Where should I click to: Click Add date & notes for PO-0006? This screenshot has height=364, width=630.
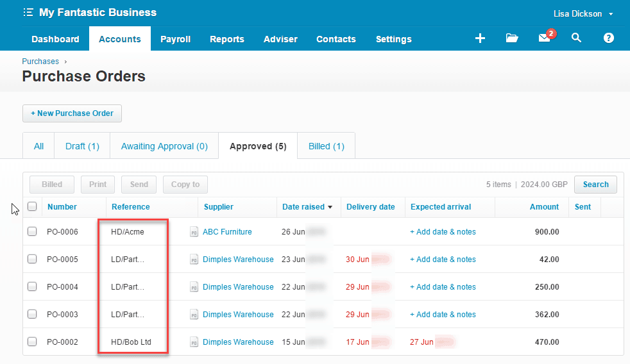[x=443, y=232]
